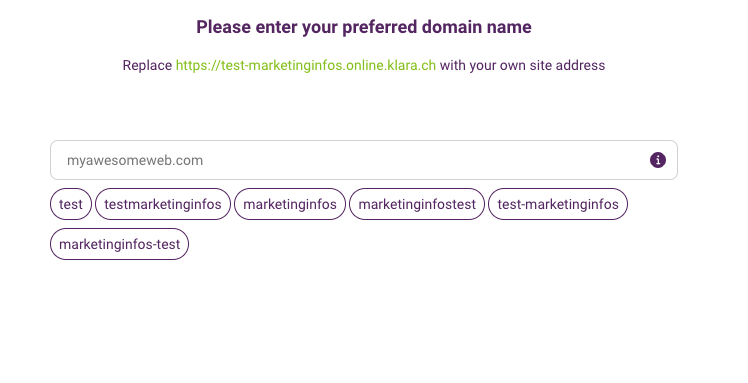Choose the 'test-marketinginfos' suggestion chip

(558, 204)
